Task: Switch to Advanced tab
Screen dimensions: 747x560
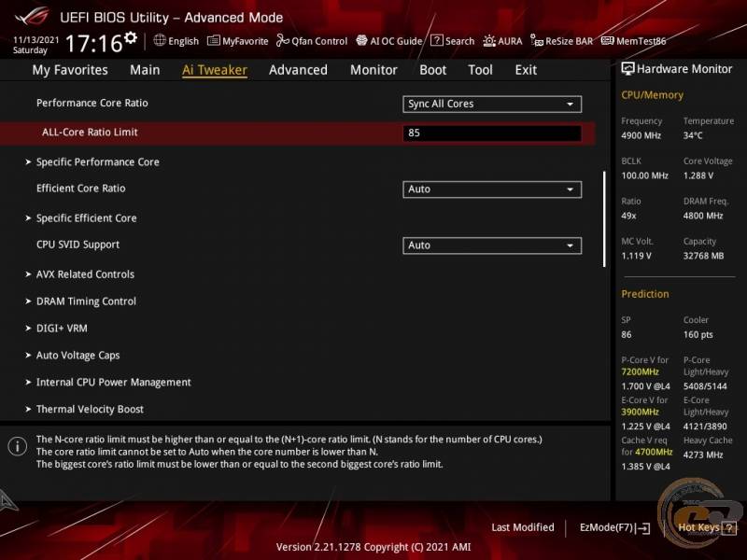Action: 298,70
